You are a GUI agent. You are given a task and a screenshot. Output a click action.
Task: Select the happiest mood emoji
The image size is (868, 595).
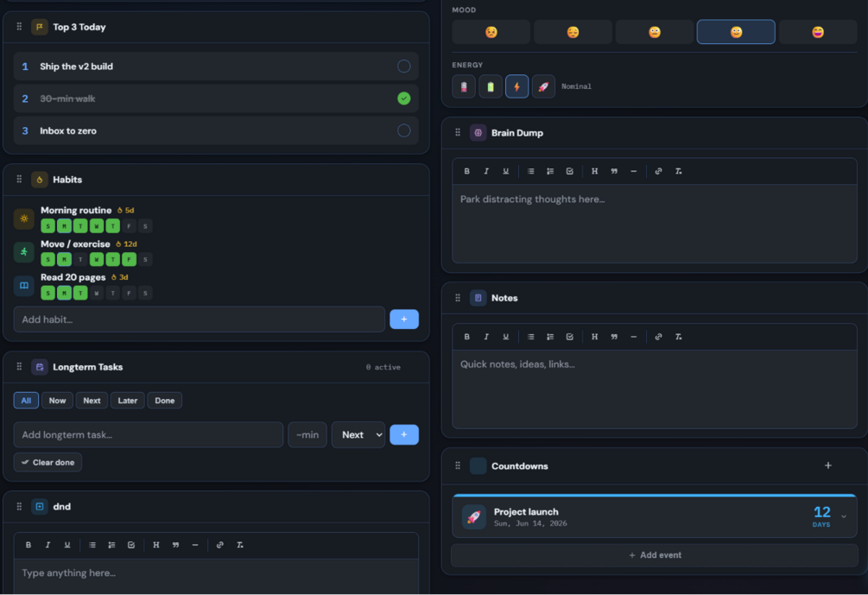pyautogui.click(x=818, y=32)
